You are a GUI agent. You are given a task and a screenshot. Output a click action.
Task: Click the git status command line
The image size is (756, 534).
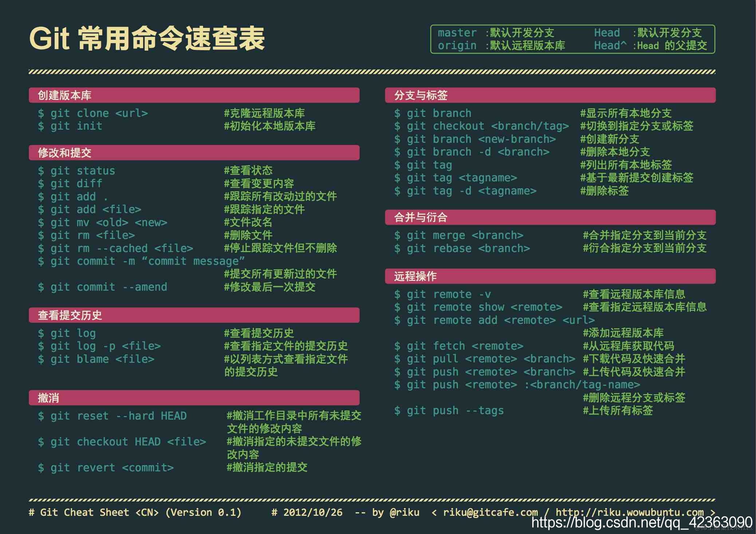click(x=77, y=170)
